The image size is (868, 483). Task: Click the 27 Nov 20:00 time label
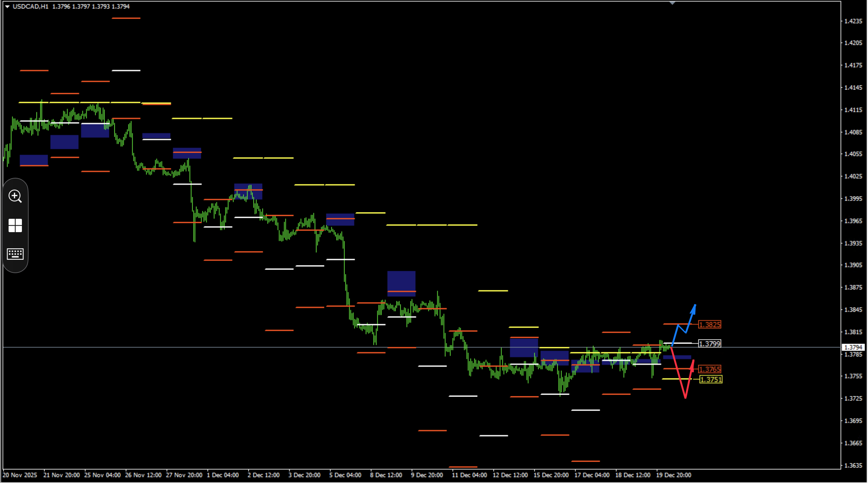[x=184, y=475]
